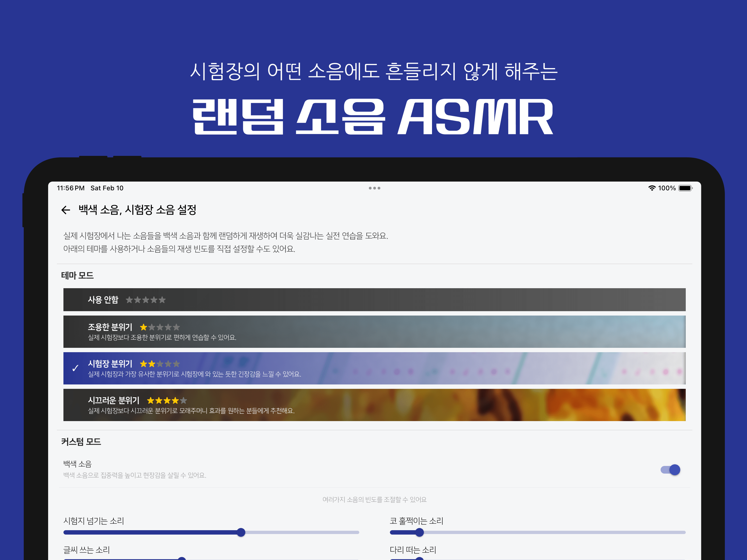Image resolution: width=747 pixels, height=560 pixels.
Task: Tap description line starting 실제 시험장에서 나는
Action: point(226,236)
